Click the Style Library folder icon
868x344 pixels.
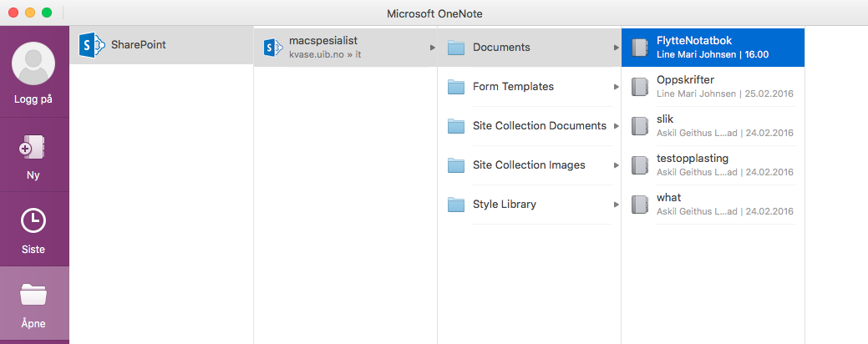pos(455,205)
